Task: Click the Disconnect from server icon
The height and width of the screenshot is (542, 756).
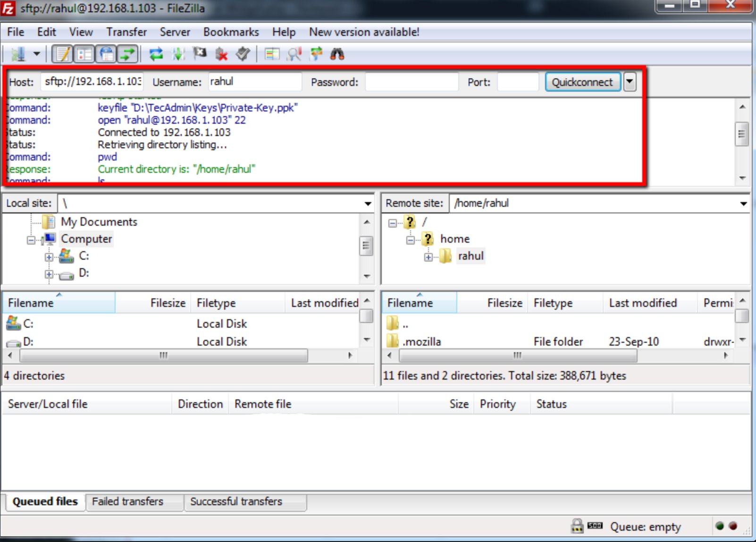Action: (x=221, y=54)
